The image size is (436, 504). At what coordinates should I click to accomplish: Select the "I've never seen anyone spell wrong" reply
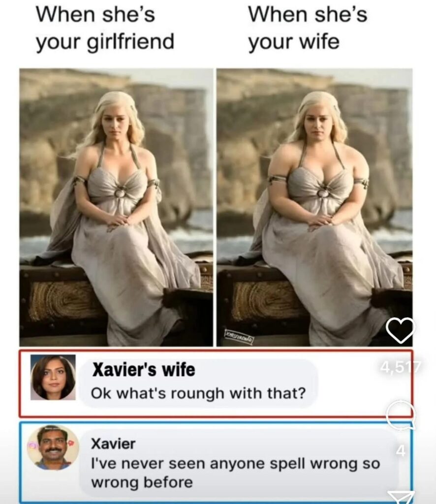(235, 473)
